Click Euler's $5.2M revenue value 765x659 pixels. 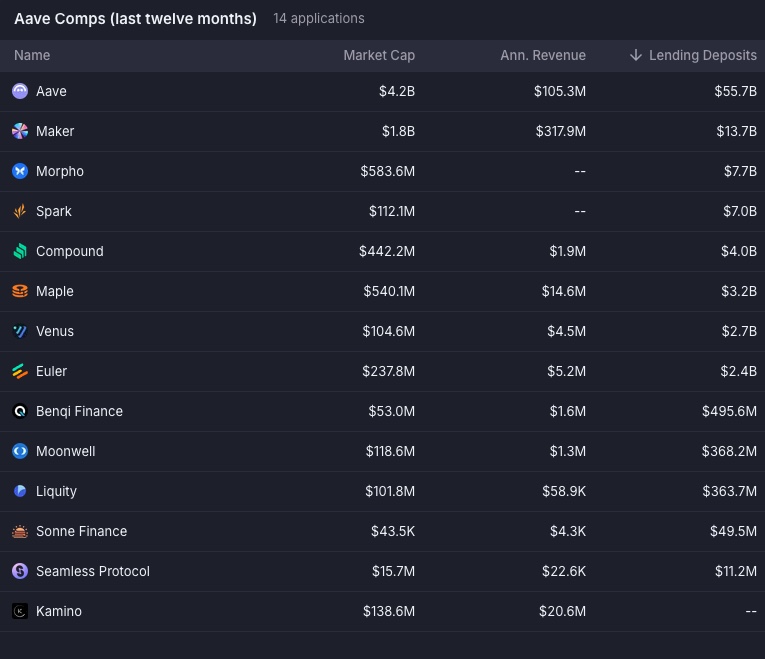tap(566, 371)
